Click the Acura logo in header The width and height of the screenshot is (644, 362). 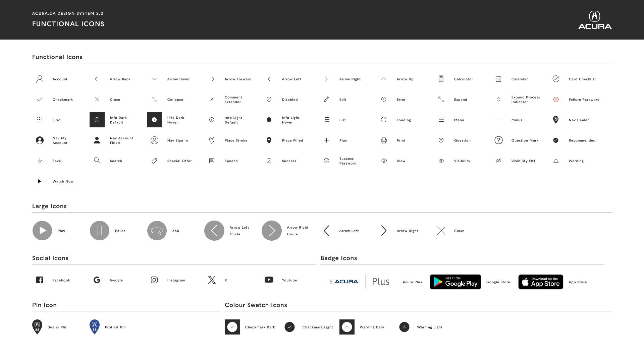pyautogui.click(x=595, y=20)
